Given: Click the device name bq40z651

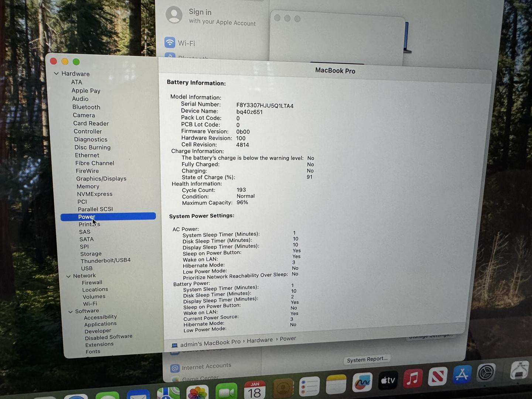Looking at the screenshot, I should pos(249,112).
